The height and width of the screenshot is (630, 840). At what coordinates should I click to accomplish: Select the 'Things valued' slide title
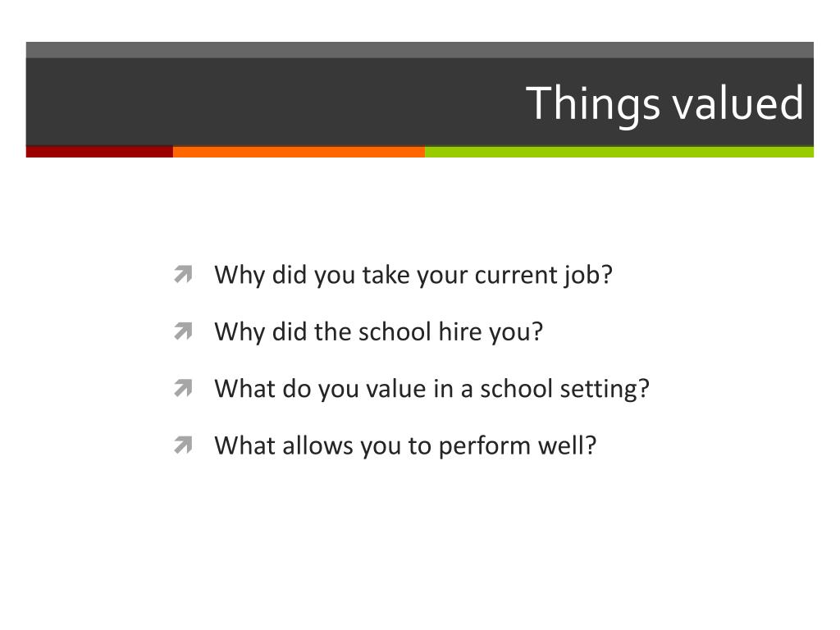tap(664, 103)
